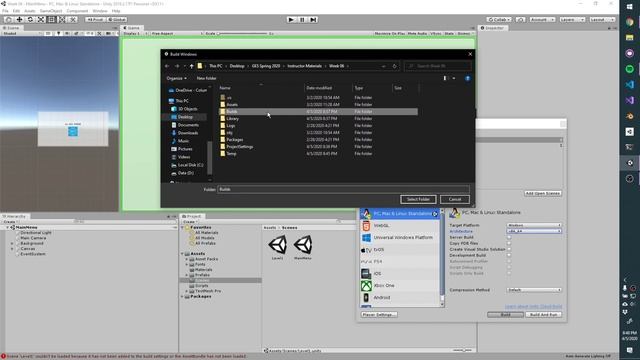
Task: Toggle the Copy PDB files checkbox
Action: 509,243
